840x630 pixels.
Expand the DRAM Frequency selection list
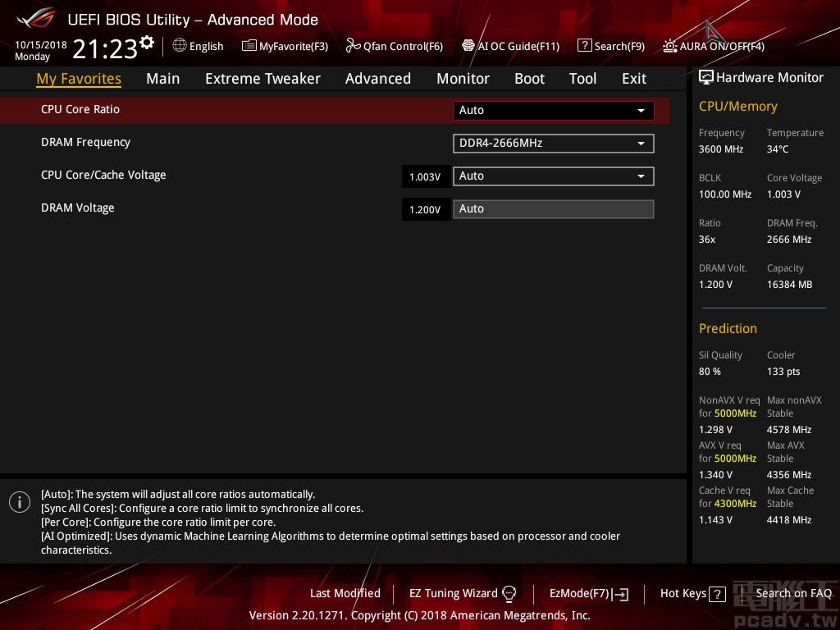553,143
